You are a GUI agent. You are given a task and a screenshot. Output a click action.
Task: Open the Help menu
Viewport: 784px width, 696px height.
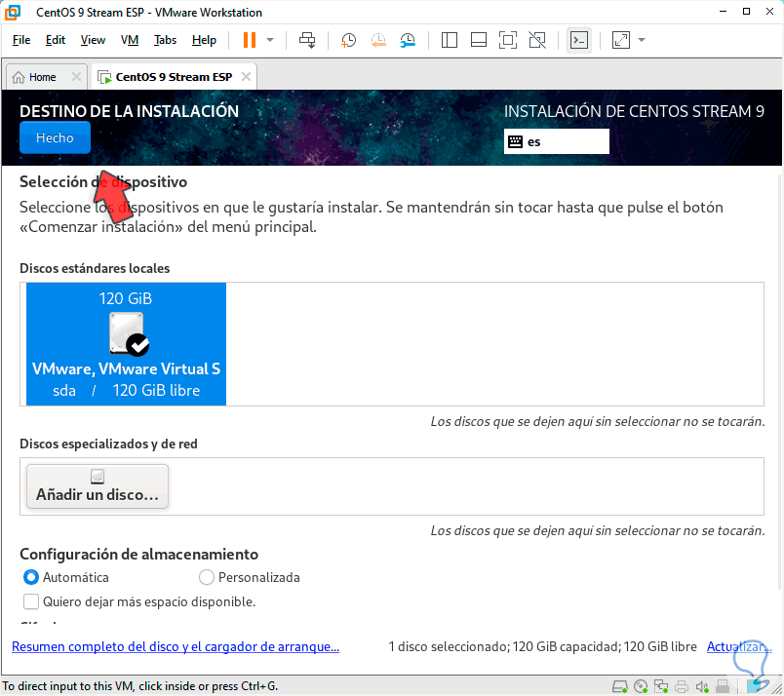204,40
